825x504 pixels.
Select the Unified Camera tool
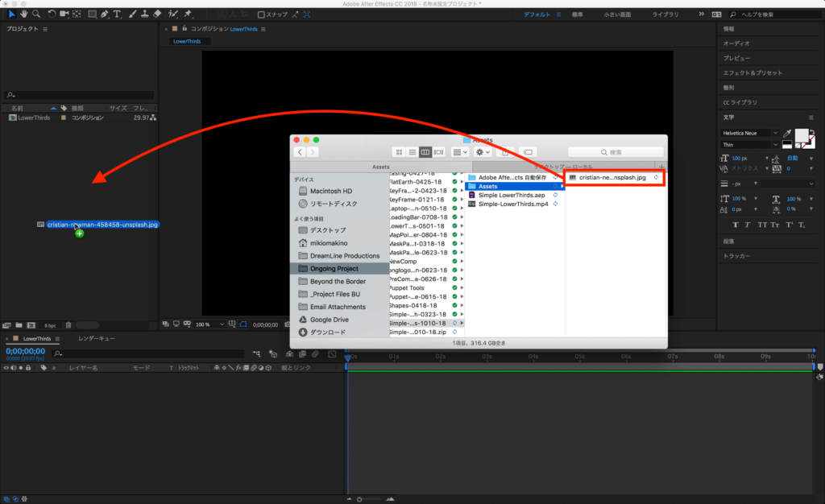pyautogui.click(x=64, y=14)
